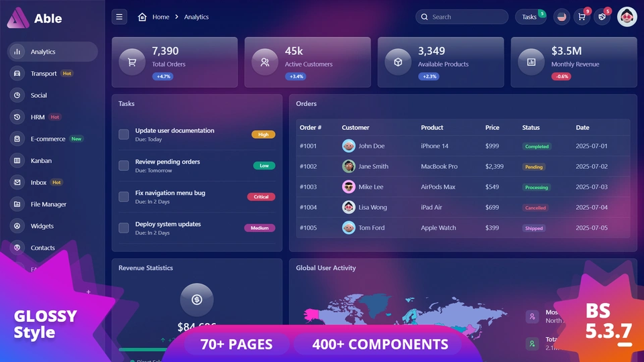The height and width of the screenshot is (362, 644).
Task: Open the HRM menu item
Action: point(52,117)
